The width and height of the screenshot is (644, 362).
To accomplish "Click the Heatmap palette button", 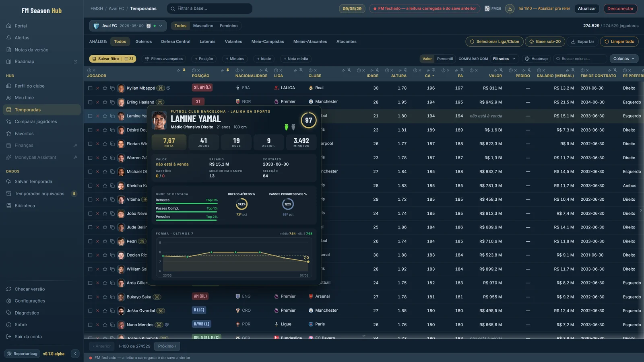I will coord(537,59).
